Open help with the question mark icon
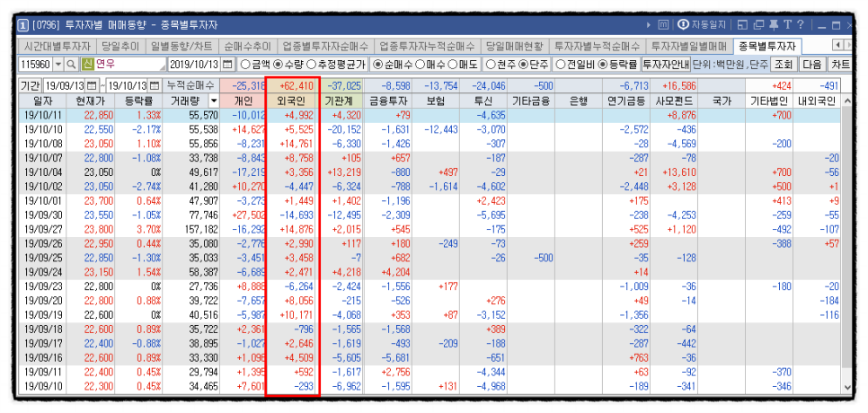Viewport: 868px width, 413px height. click(800, 25)
